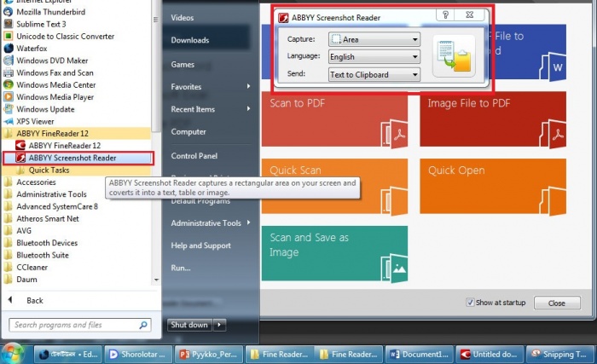Switch to the Pyykko_Per... PowerPoint taskbar item
The width and height of the screenshot is (597, 364).
(x=209, y=354)
